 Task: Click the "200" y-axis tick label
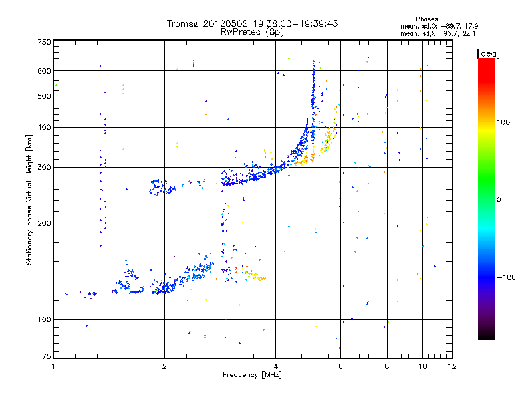tap(45, 223)
